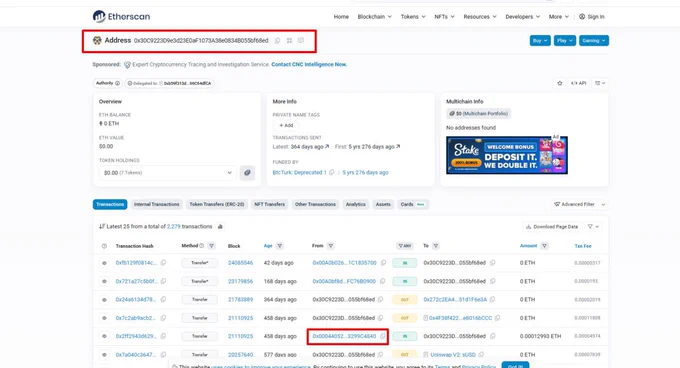Click the Etherscan logo
680x368 pixels.
[x=121, y=16]
